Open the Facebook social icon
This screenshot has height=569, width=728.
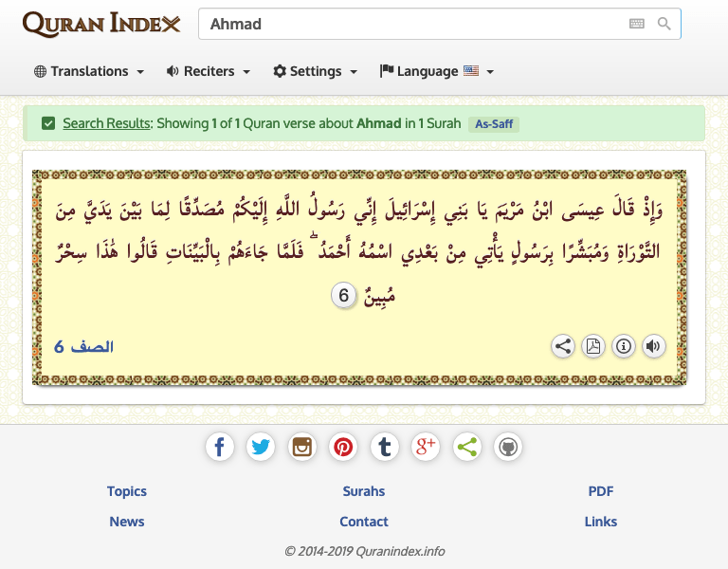pos(220,447)
